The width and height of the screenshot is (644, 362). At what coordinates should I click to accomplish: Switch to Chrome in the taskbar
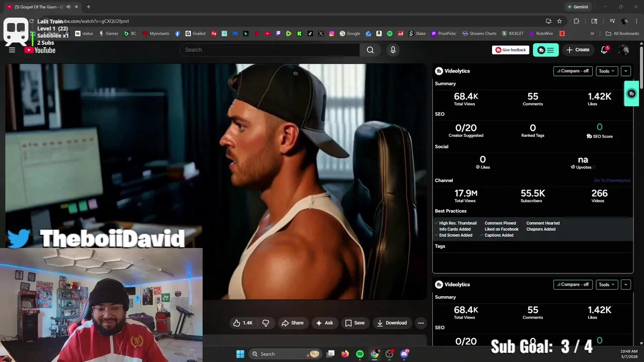coord(375,354)
